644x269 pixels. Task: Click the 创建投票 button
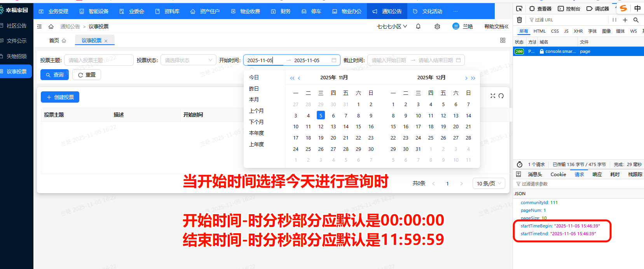(x=60, y=97)
